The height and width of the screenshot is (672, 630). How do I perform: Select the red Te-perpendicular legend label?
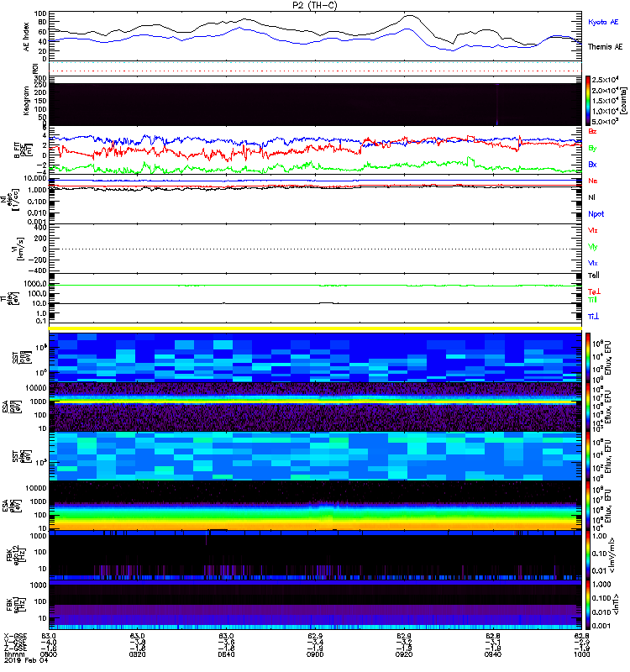coord(594,291)
